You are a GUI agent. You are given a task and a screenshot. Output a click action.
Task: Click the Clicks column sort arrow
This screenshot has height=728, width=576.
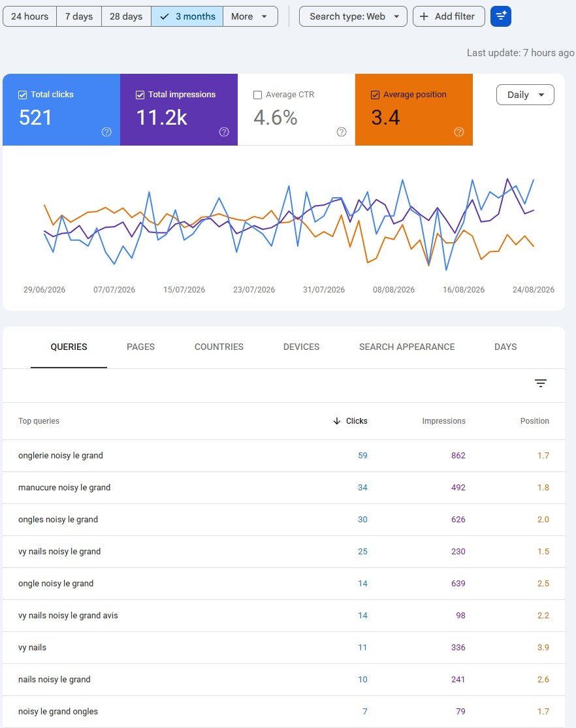(x=337, y=421)
